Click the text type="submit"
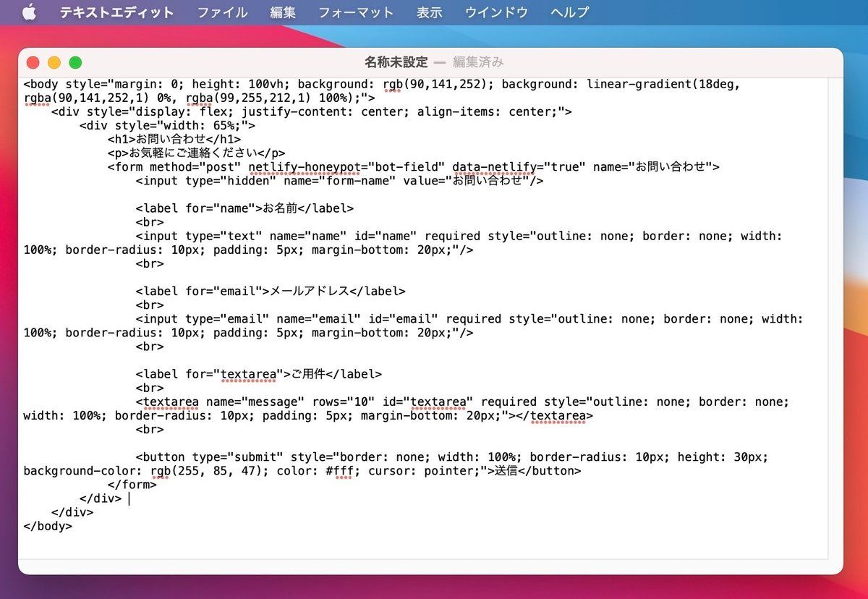The image size is (868, 599). [238, 457]
